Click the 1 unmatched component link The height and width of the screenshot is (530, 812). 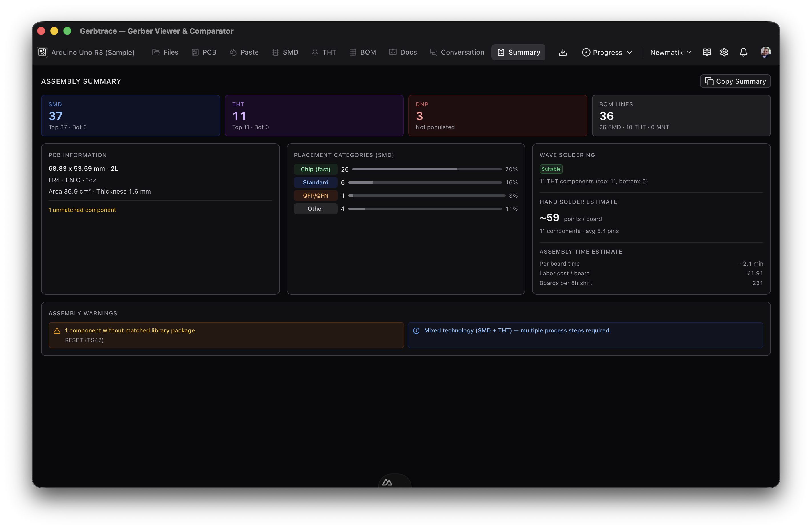click(x=82, y=210)
